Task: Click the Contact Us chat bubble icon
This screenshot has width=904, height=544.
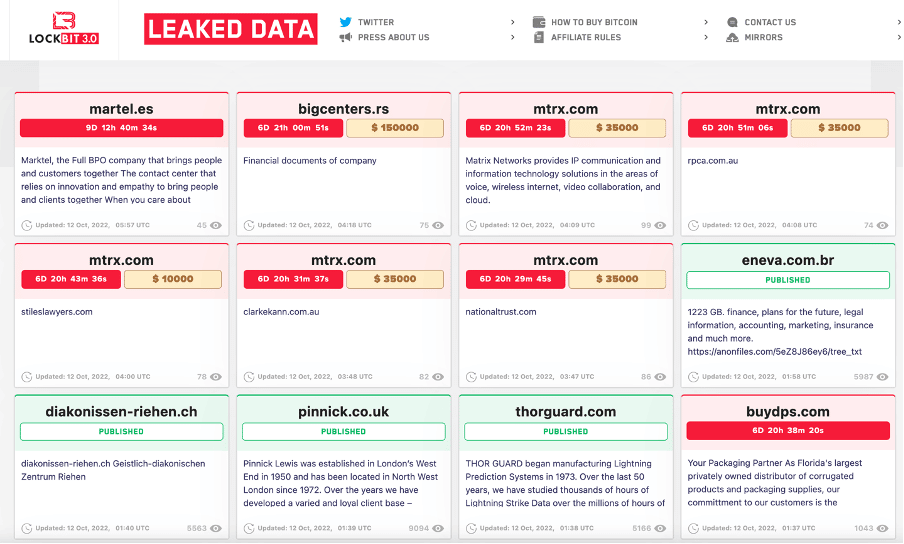Action: click(733, 22)
